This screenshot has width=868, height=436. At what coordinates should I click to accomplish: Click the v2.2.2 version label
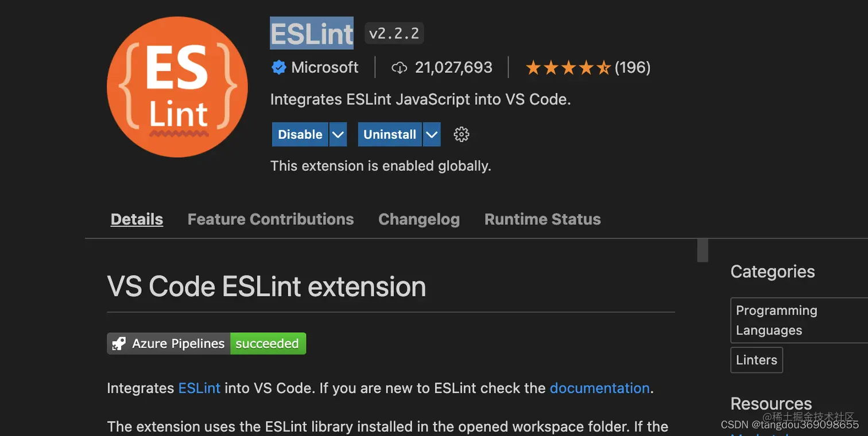click(394, 34)
